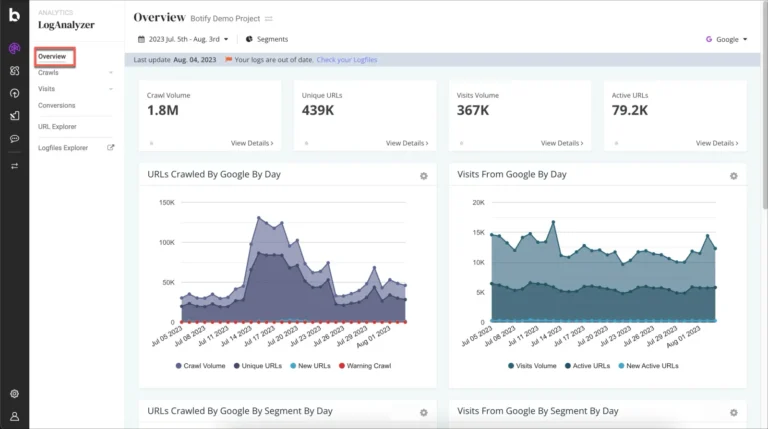Toggle the New Active URLs legend series
This screenshot has height=429, width=768.
tap(648, 366)
